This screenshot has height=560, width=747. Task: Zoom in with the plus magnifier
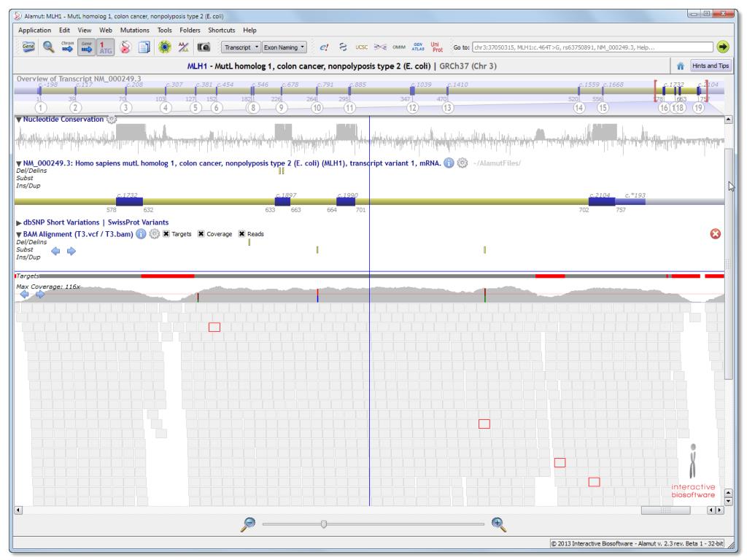pyautogui.click(x=498, y=524)
